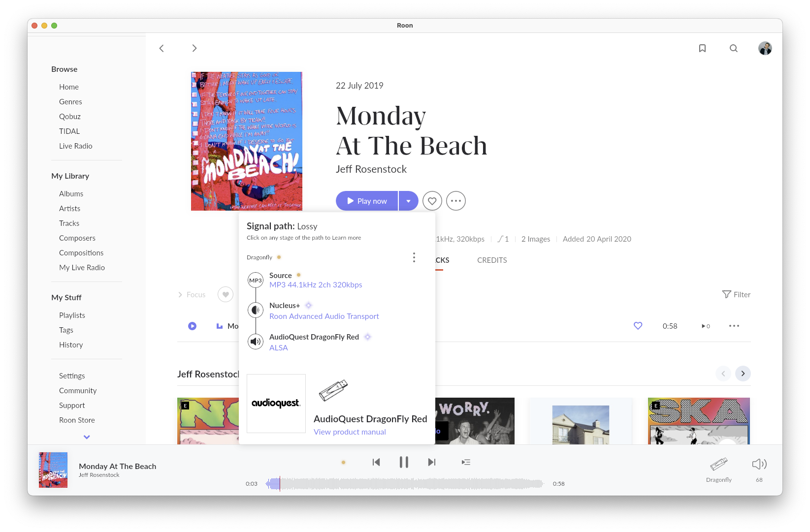Click the audioquest logo thumbnail
The width and height of the screenshot is (810, 532).
[x=276, y=404]
